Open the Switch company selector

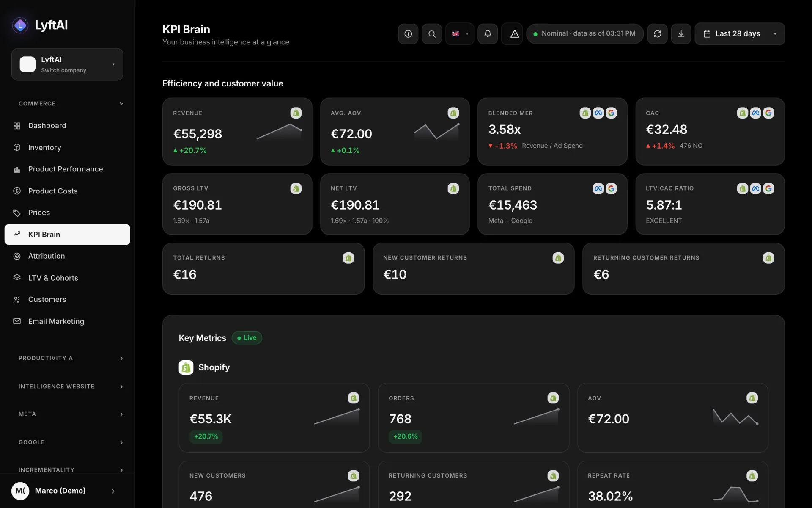tap(67, 64)
